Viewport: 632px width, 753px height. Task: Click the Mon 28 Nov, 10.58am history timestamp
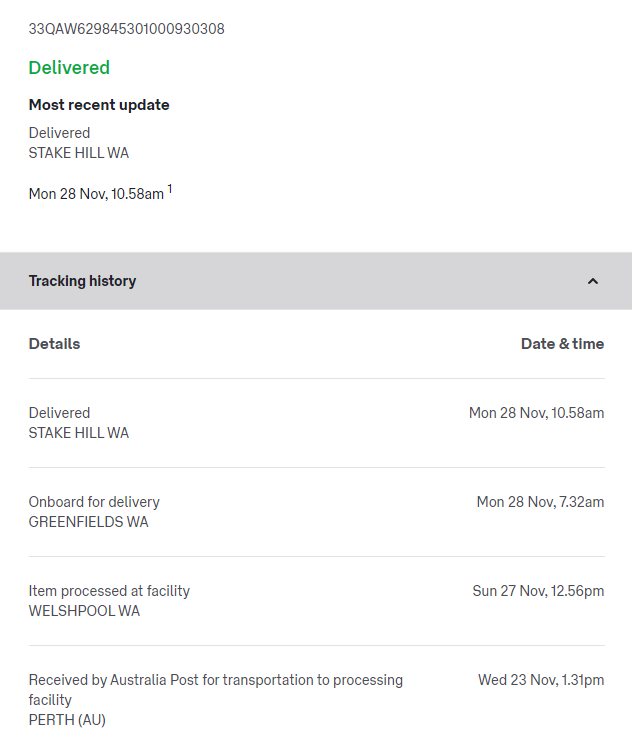click(536, 413)
